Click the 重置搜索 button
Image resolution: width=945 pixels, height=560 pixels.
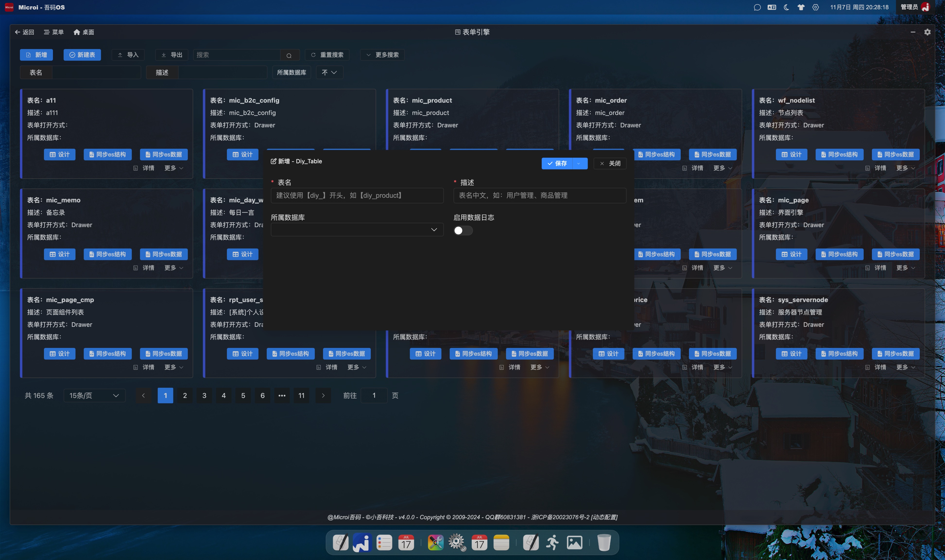pyautogui.click(x=327, y=55)
